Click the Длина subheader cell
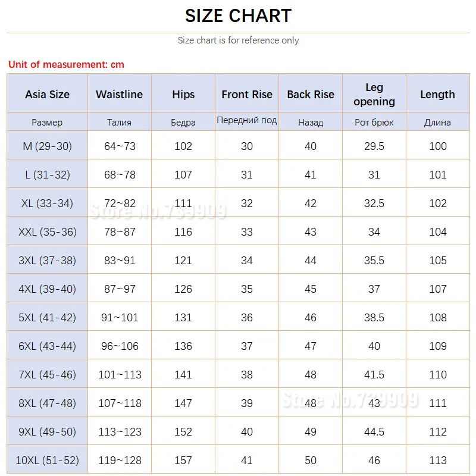 (438, 122)
